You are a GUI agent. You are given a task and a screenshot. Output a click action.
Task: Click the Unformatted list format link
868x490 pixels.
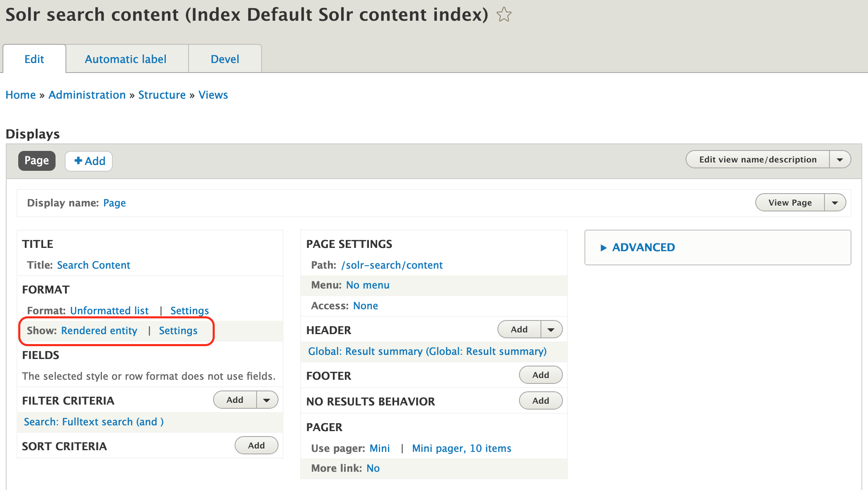click(x=109, y=310)
